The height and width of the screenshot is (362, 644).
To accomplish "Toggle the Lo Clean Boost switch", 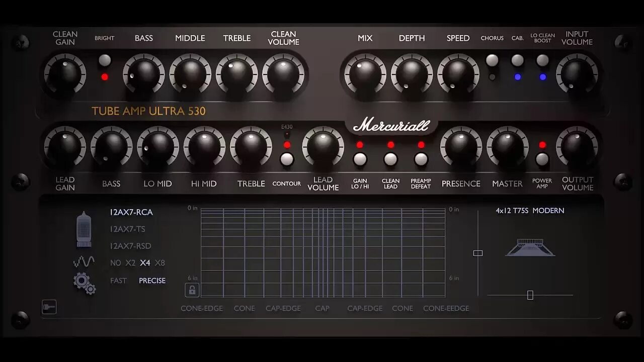I will point(542,60).
